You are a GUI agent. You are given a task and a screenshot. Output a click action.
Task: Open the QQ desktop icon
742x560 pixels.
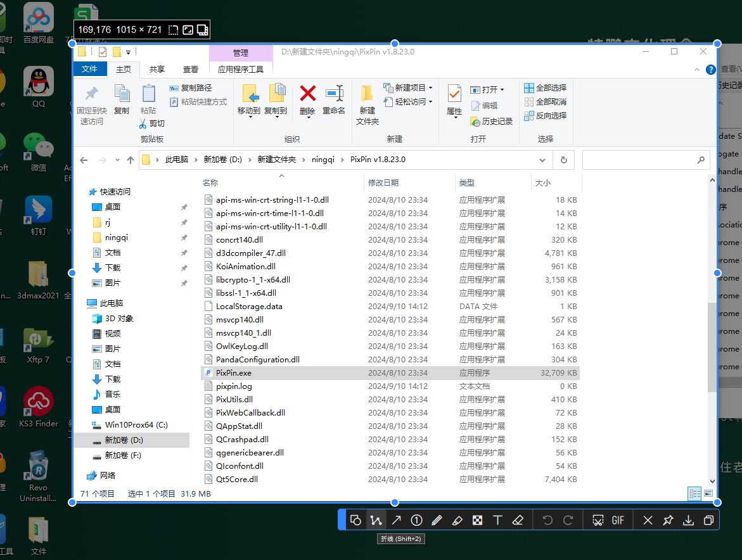(x=38, y=87)
